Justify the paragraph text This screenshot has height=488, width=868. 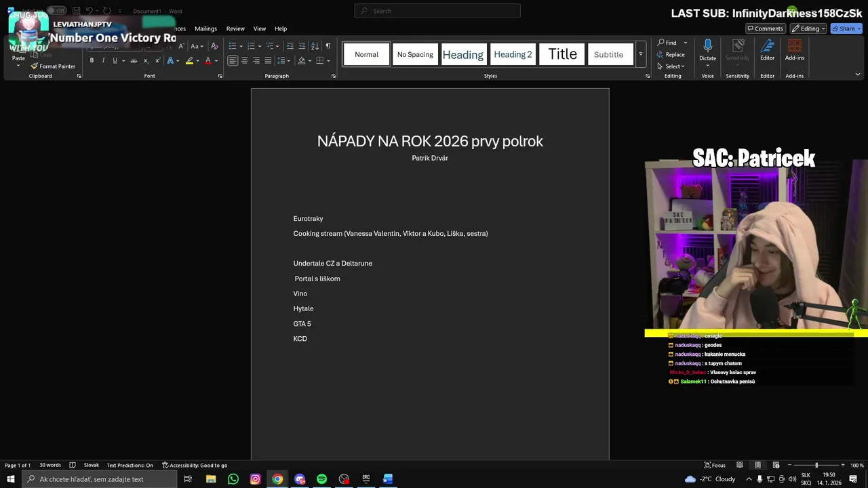[x=268, y=60]
